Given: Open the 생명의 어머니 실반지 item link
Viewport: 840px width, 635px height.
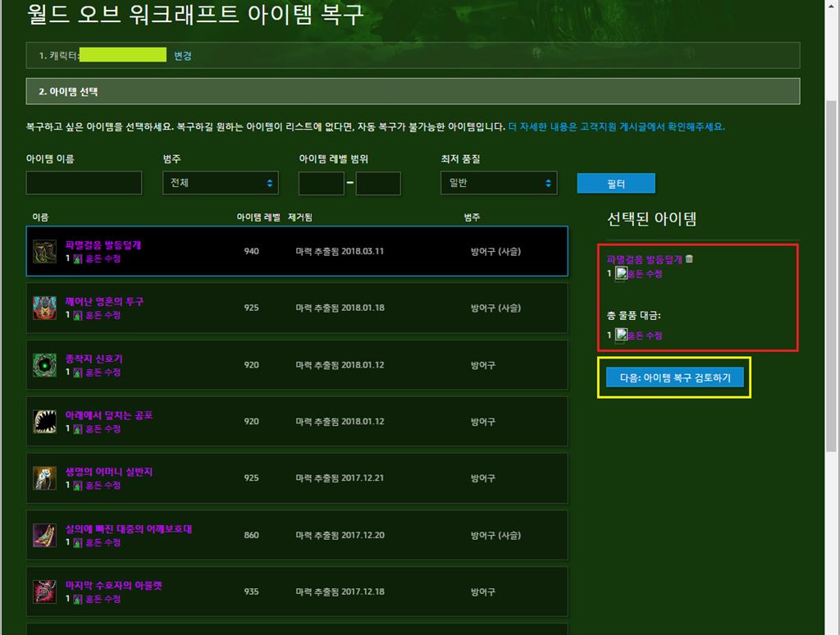Looking at the screenshot, I should point(109,472).
